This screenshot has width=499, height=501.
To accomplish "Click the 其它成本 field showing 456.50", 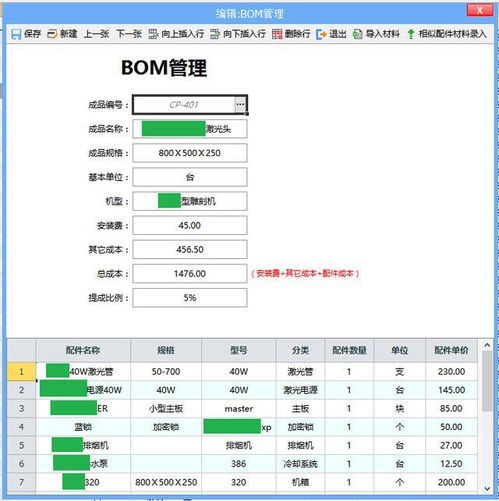I will [190, 249].
